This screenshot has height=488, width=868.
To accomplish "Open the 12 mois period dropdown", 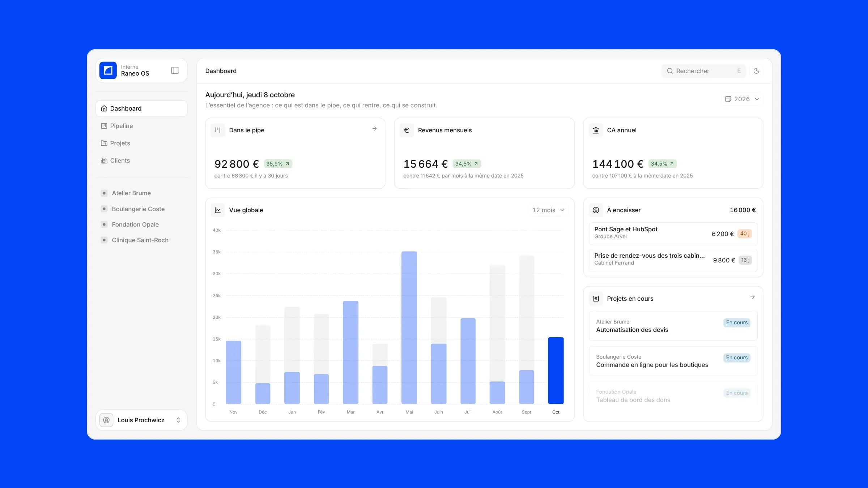I will pos(548,210).
